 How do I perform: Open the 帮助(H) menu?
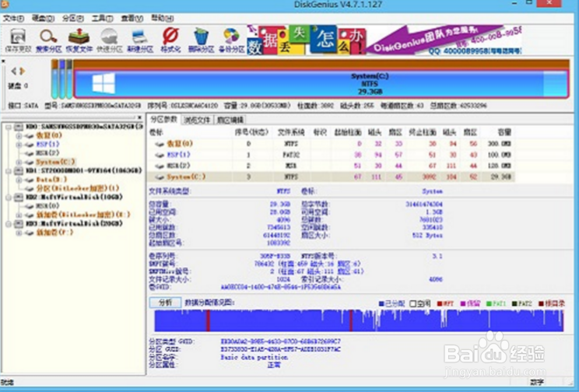[x=163, y=18]
